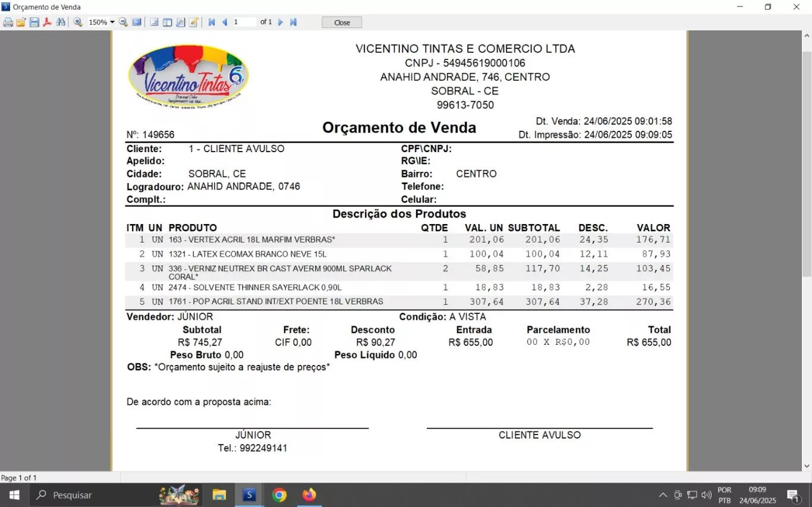The height and width of the screenshot is (507, 812).
Task: Click the discount value 37,28
Action: point(594,302)
